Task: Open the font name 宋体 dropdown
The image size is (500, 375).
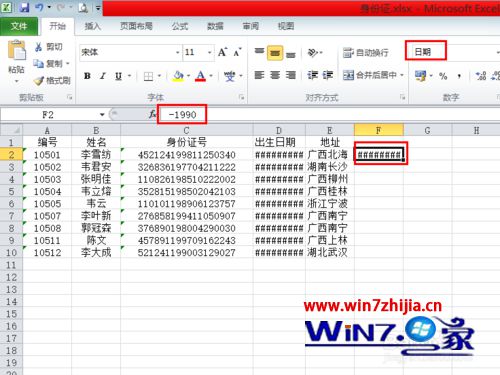Action: (178, 52)
